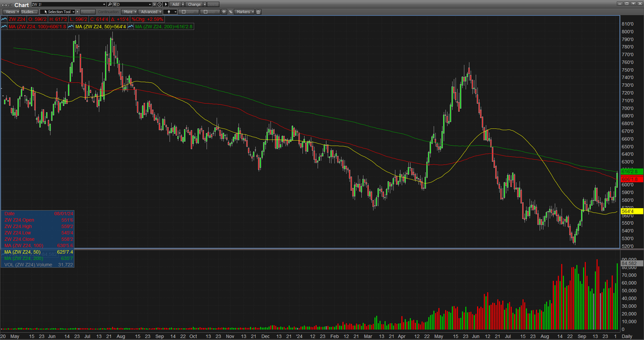644x340 pixels.
Task: Open the interval D dropdown arrow
Action: (150, 4)
